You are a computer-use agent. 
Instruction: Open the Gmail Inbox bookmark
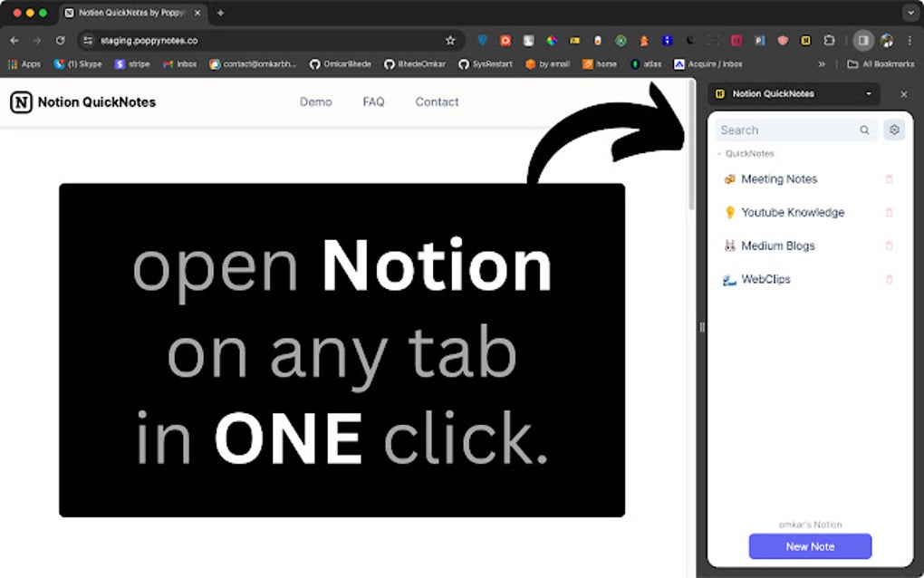[179, 64]
